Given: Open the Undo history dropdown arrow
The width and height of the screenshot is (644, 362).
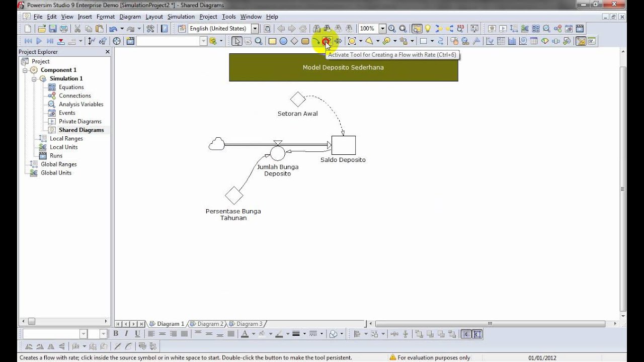Looking at the screenshot, I should [x=122, y=29].
